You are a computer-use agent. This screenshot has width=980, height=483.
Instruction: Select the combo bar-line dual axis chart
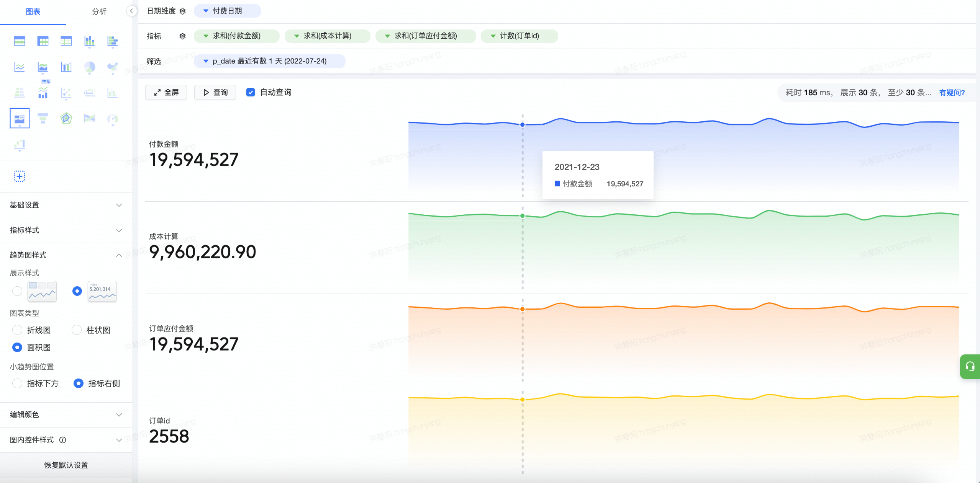click(x=66, y=67)
